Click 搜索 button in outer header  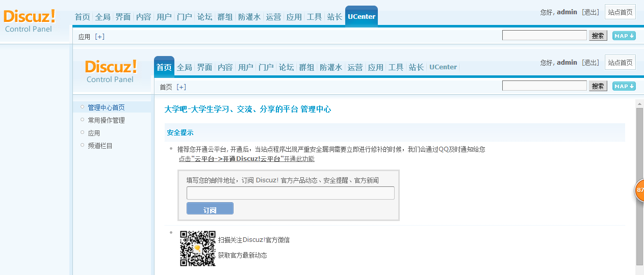click(598, 36)
